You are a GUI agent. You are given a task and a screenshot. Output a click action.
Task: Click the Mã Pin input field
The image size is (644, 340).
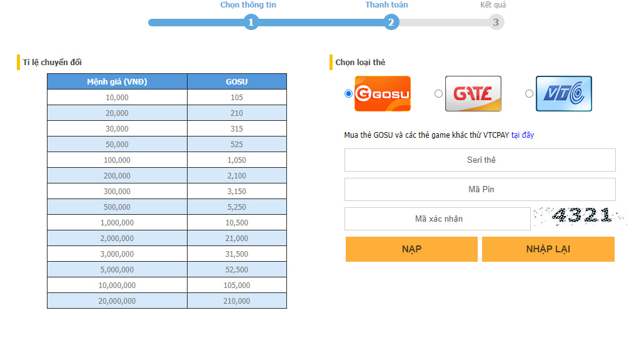pos(480,190)
